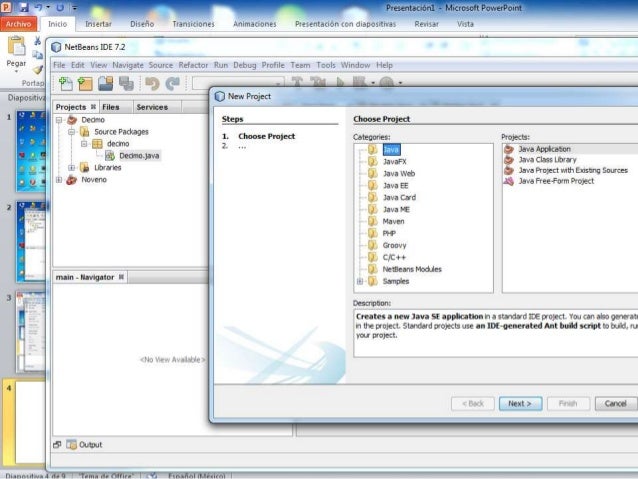This screenshot has width=638, height=479.
Task: Click the Save All toolbar icon
Action: click(126, 83)
